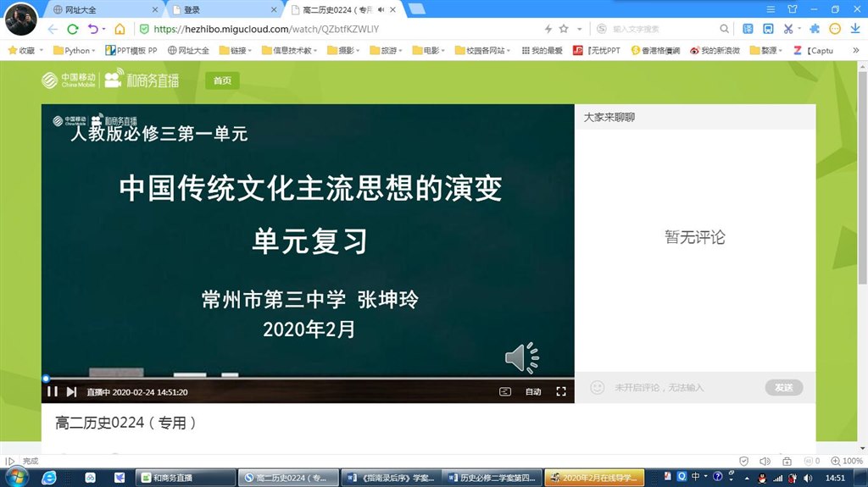Viewport: 868px width, 487px height.
Task: Open browser home page icon
Action: [120, 29]
